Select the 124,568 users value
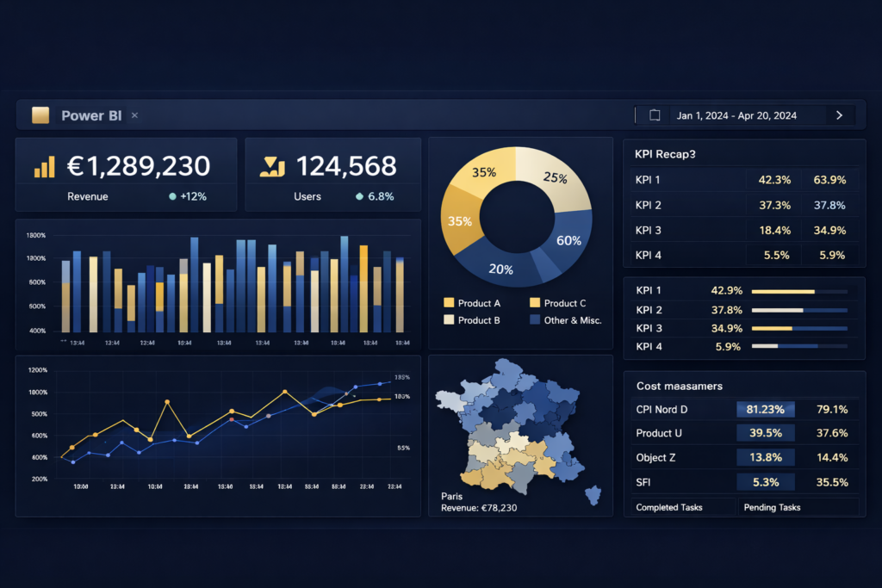 [346, 166]
